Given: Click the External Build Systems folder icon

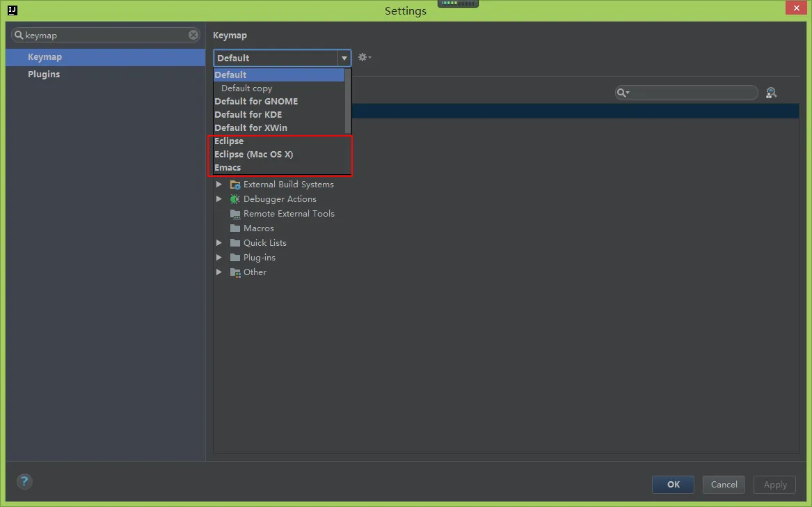Looking at the screenshot, I should coord(235,185).
